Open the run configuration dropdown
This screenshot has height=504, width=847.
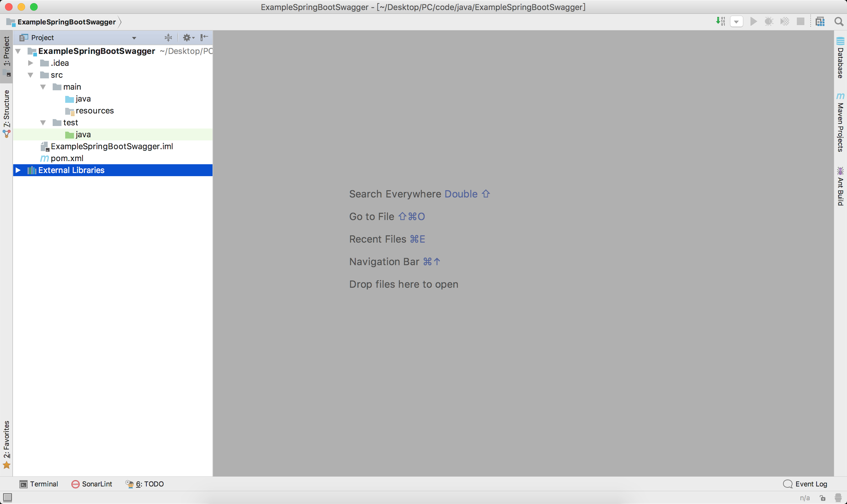click(736, 22)
